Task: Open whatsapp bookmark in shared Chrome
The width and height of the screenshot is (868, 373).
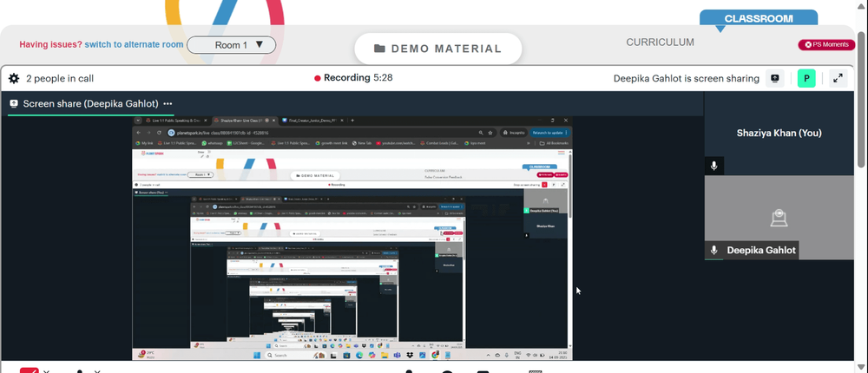Action: click(x=211, y=143)
